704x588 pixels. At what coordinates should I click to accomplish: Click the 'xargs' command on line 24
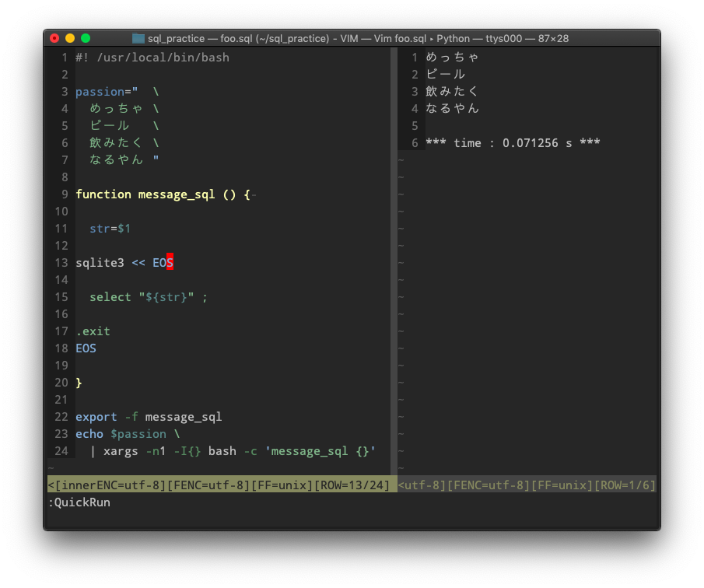click(x=121, y=450)
